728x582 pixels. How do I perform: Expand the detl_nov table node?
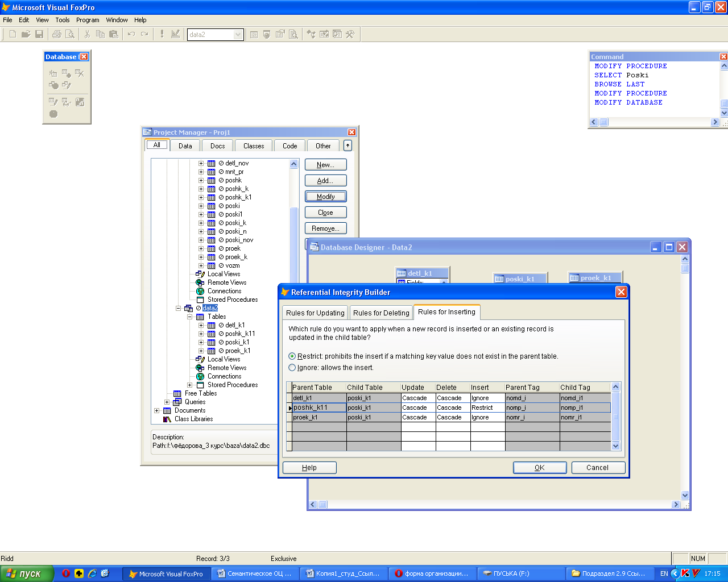[x=201, y=163]
